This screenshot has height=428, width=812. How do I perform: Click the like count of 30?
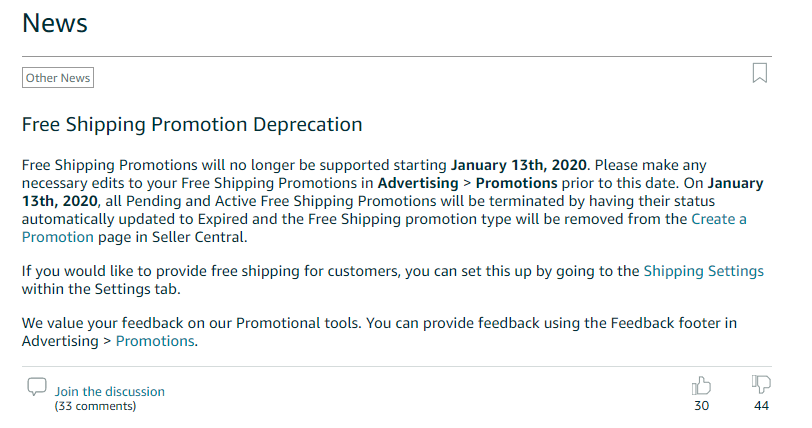point(701,405)
